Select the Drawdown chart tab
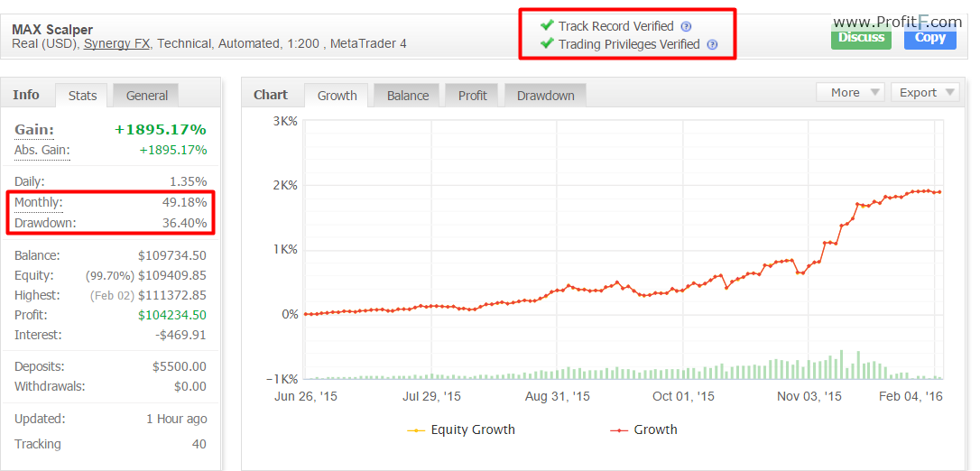The image size is (980, 471). tap(545, 95)
